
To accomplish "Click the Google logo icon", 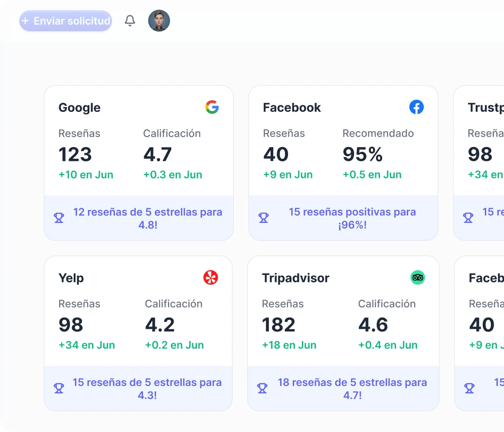I will [212, 107].
